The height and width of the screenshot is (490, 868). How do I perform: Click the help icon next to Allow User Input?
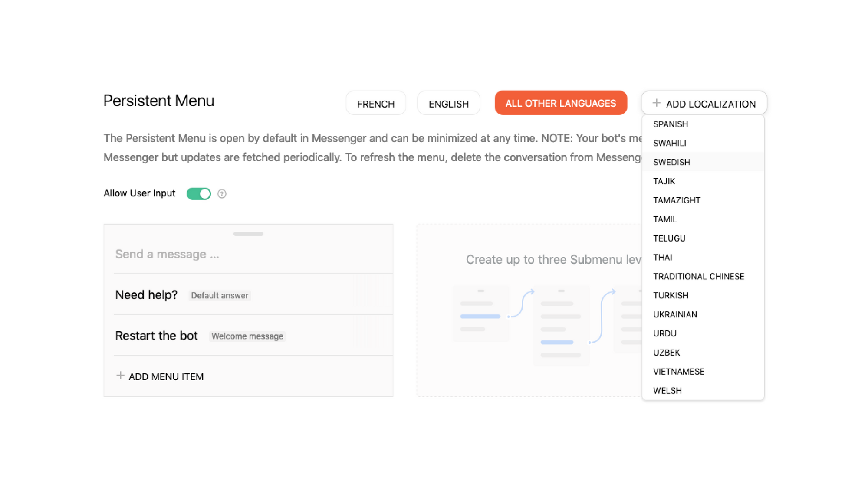[222, 193]
